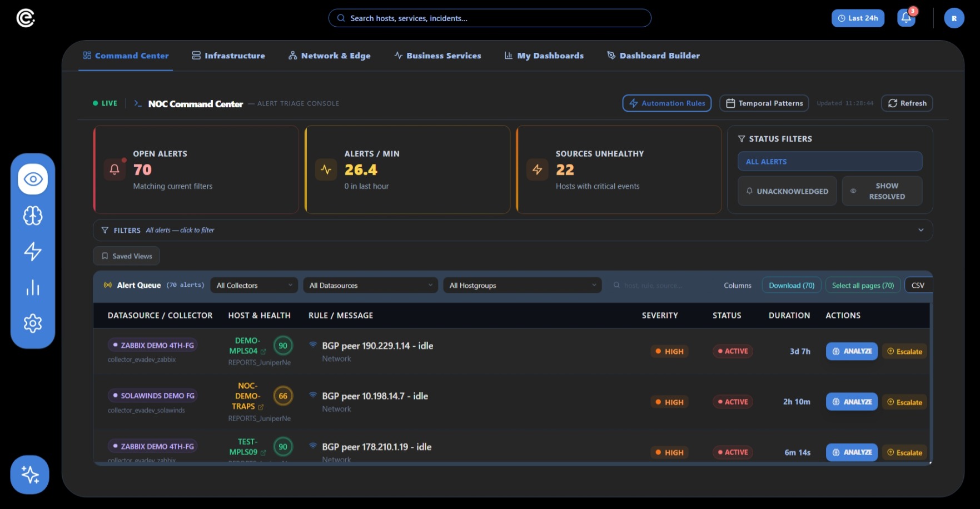This screenshot has height=509, width=980.
Task: Switch to the My Dashboards tab
Action: [x=544, y=56]
